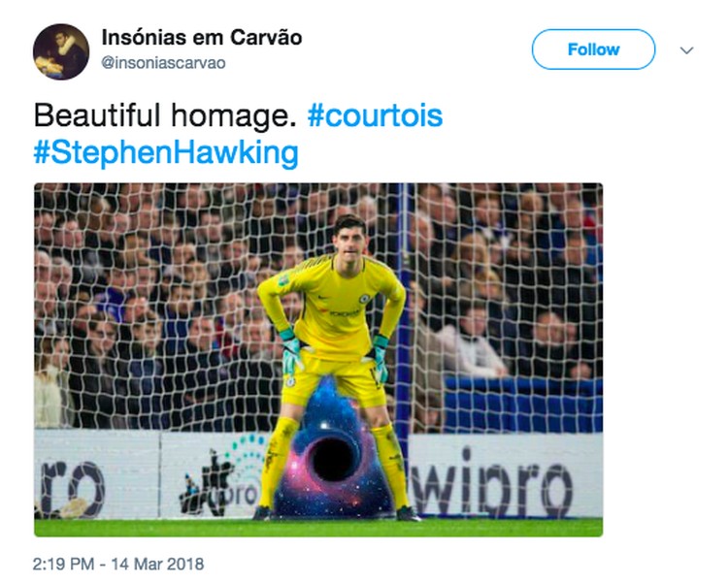Click the 14 Mar 2018 date
The image size is (728, 583).
tap(157, 564)
